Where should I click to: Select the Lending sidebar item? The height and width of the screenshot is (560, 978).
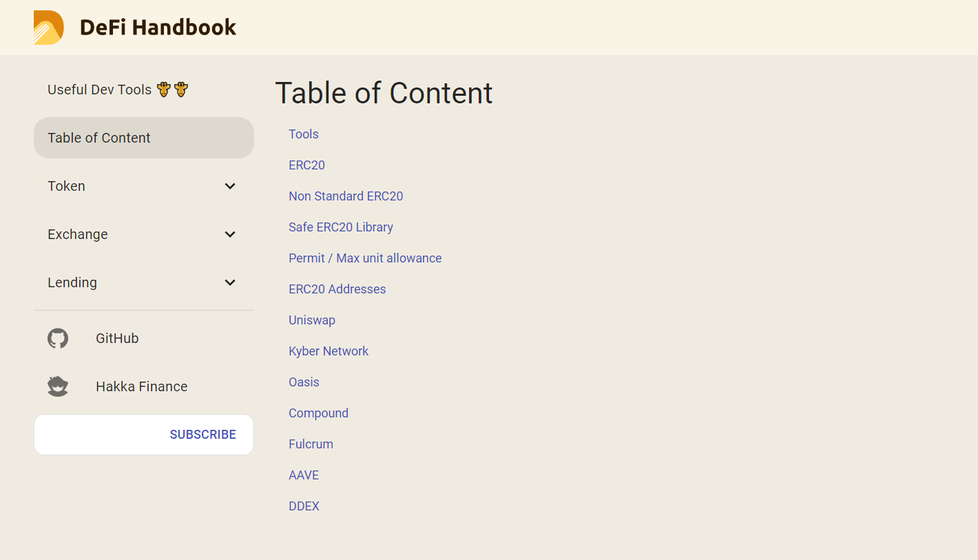pos(144,282)
